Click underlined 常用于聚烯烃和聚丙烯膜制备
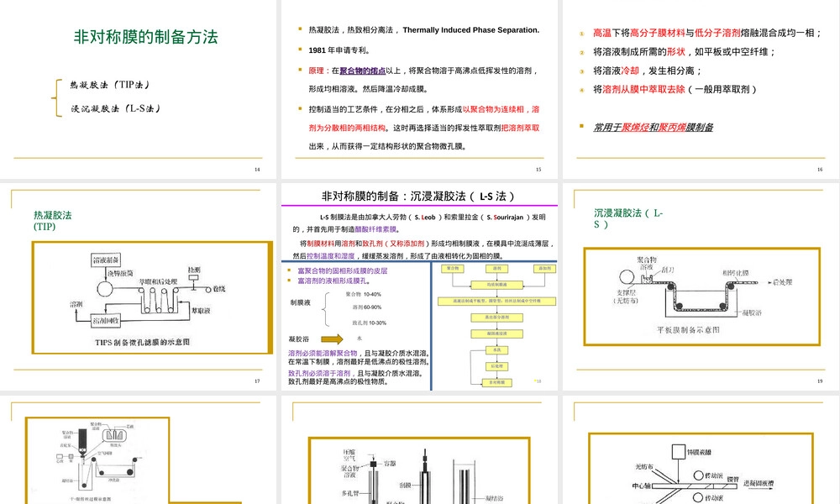This screenshot has width=840, height=504. (653, 128)
